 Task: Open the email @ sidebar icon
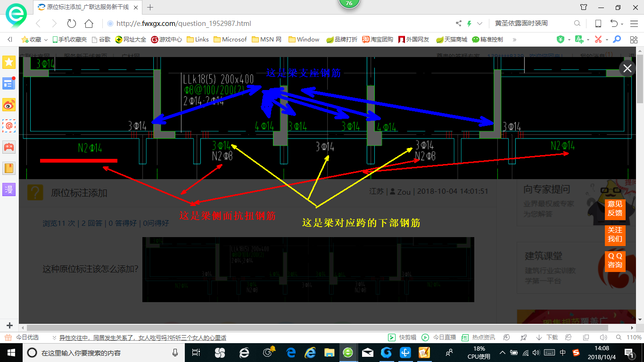[9, 125]
